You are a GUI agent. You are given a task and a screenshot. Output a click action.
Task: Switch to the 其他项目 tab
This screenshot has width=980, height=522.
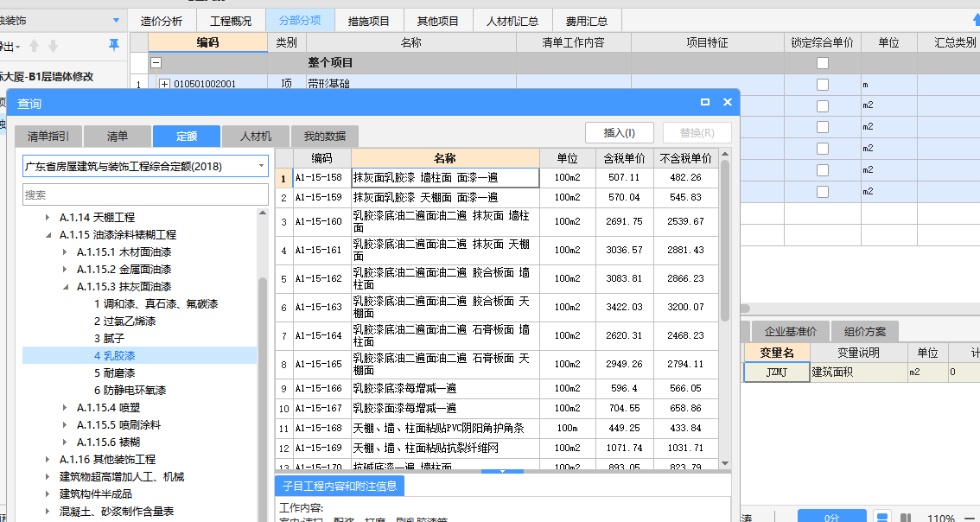(438, 21)
